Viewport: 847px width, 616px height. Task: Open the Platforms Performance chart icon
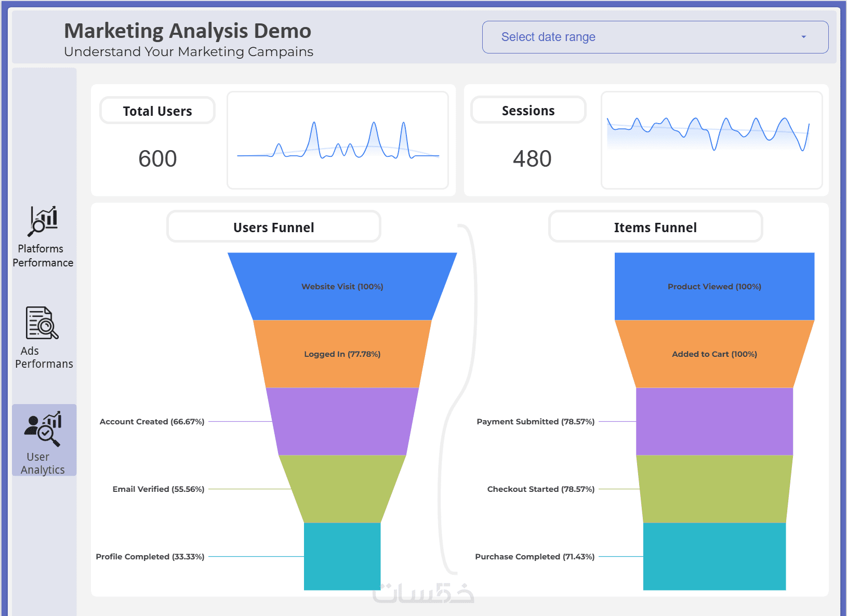click(x=43, y=221)
